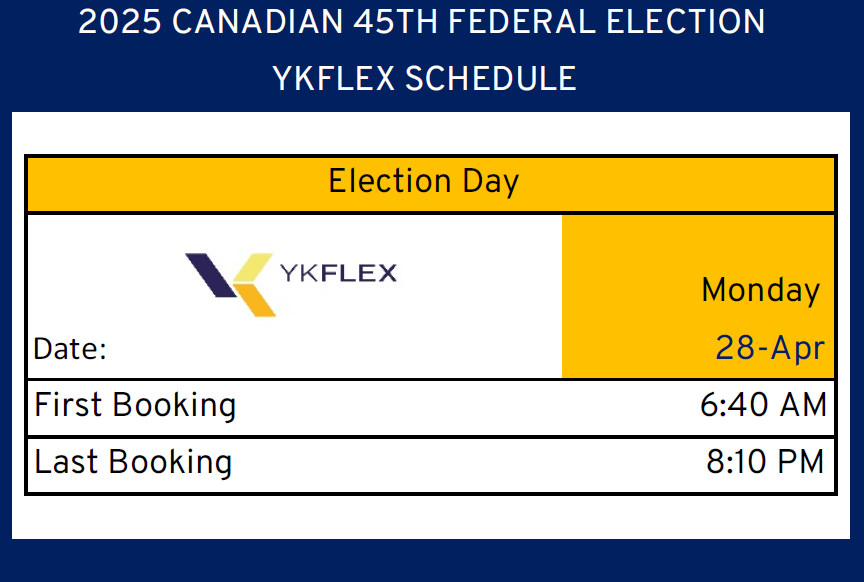Select the word CANADIAN in the title

click(x=257, y=22)
